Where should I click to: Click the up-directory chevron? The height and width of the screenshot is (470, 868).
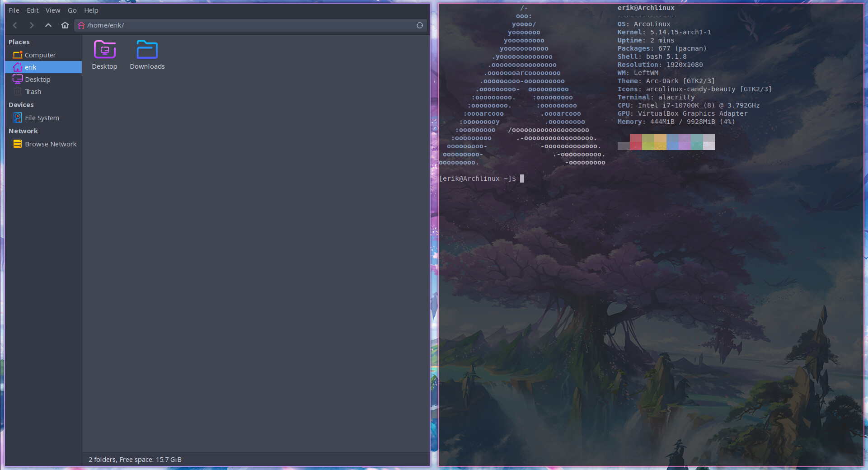click(48, 25)
